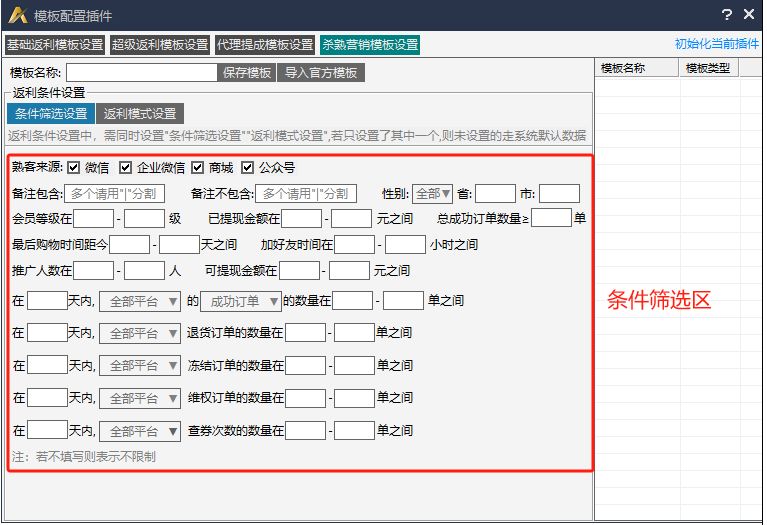The width and height of the screenshot is (767, 525).
Task: Uncheck the 微信 source checkbox
Action: tap(73, 168)
